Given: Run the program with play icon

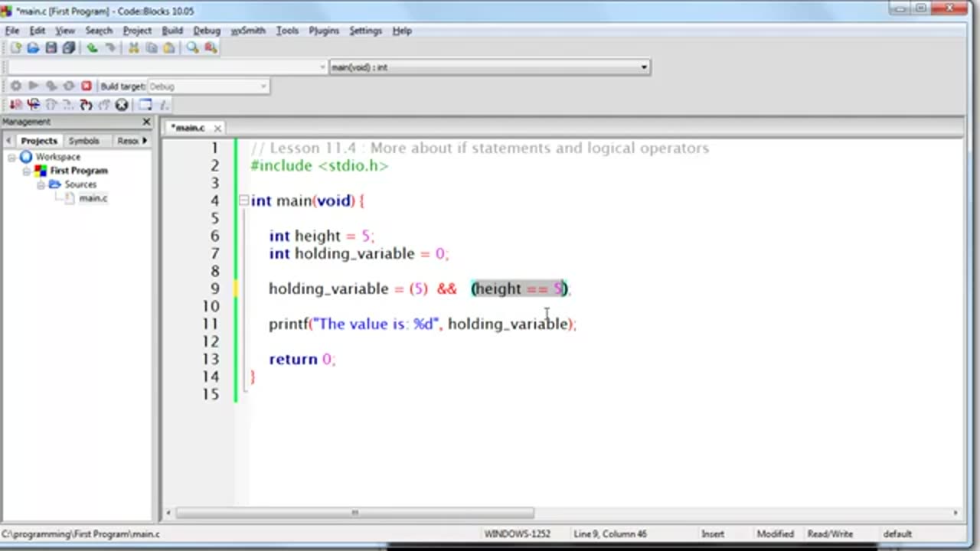Looking at the screenshot, I should (33, 86).
